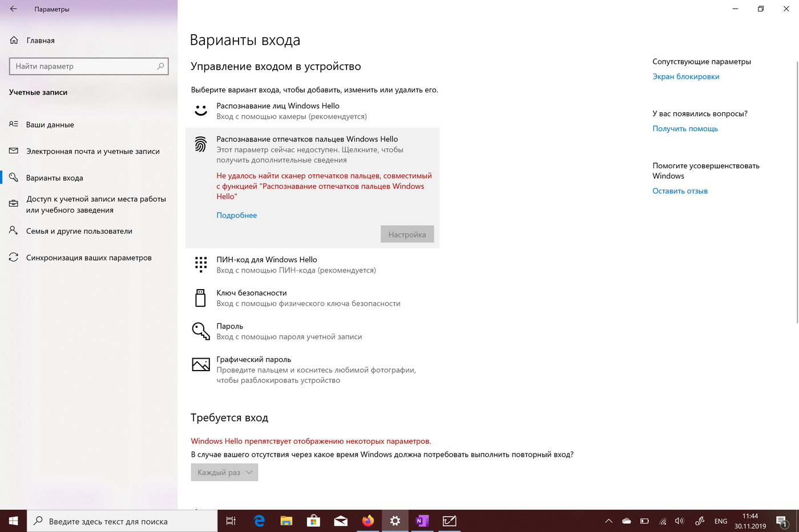Click the picture password image icon
The image size is (799, 532).
tap(201, 364)
